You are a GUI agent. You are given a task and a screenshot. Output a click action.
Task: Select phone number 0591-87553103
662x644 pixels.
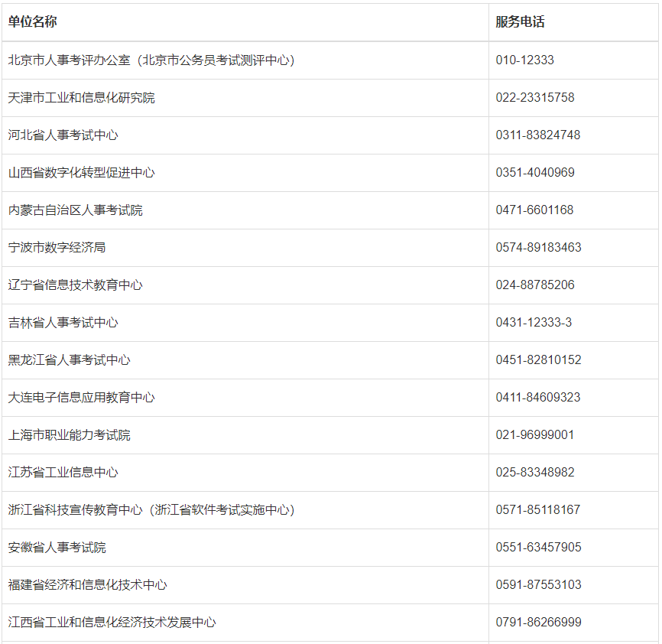point(538,585)
